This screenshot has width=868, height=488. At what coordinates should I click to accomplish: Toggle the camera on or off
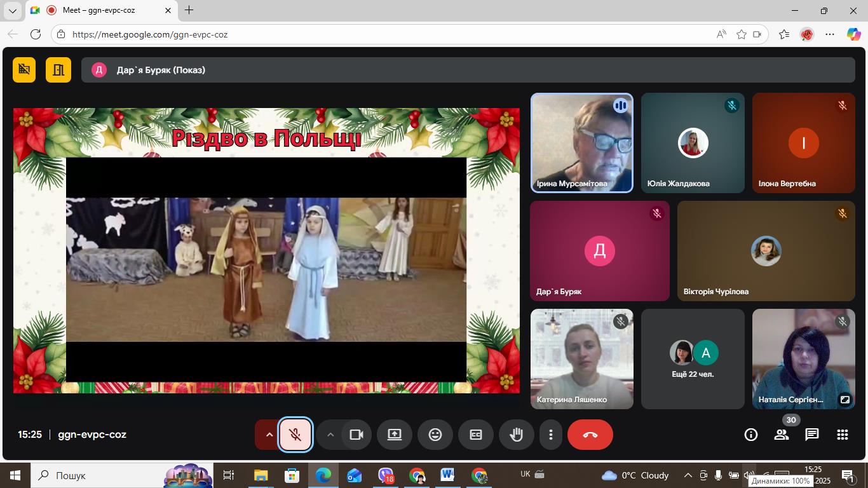[356, 435]
